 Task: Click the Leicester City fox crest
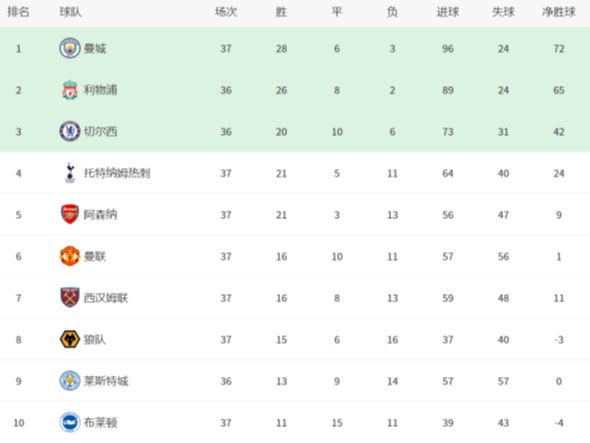point(70,381)
